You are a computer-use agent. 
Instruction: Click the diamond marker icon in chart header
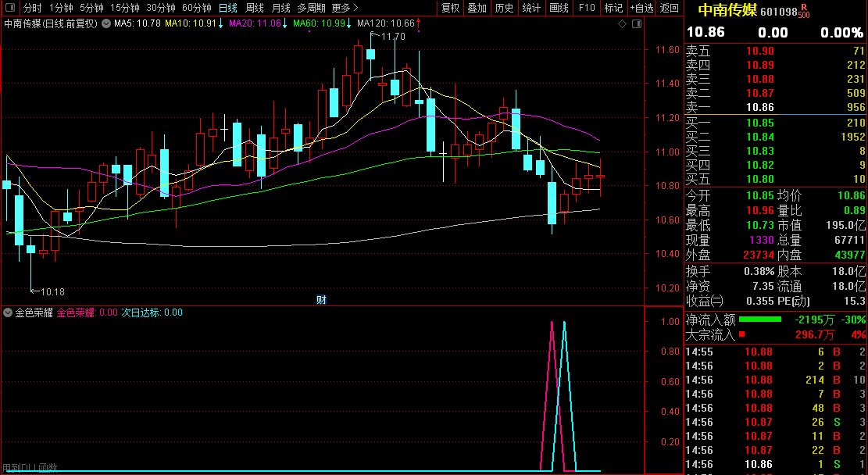(622, 23)
